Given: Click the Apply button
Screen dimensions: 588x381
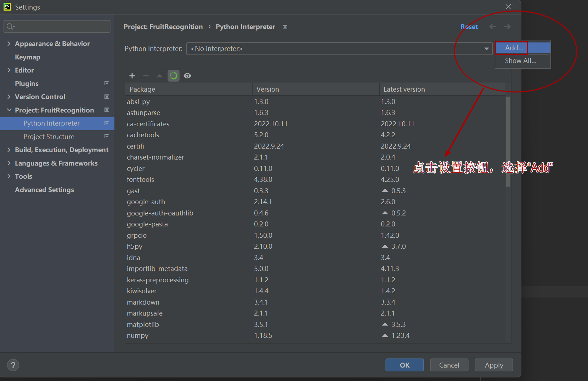Looking at the screenshot, I should (x=494, y=365).
